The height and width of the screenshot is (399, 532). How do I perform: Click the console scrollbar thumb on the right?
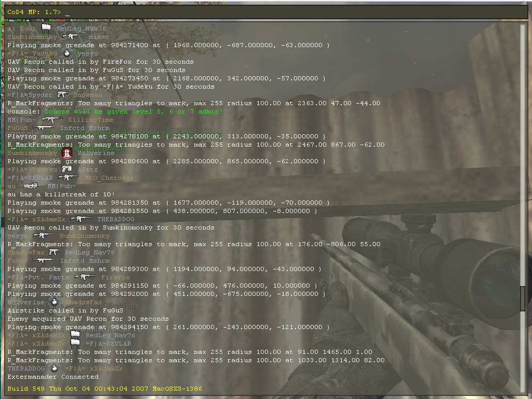point(523,297)
